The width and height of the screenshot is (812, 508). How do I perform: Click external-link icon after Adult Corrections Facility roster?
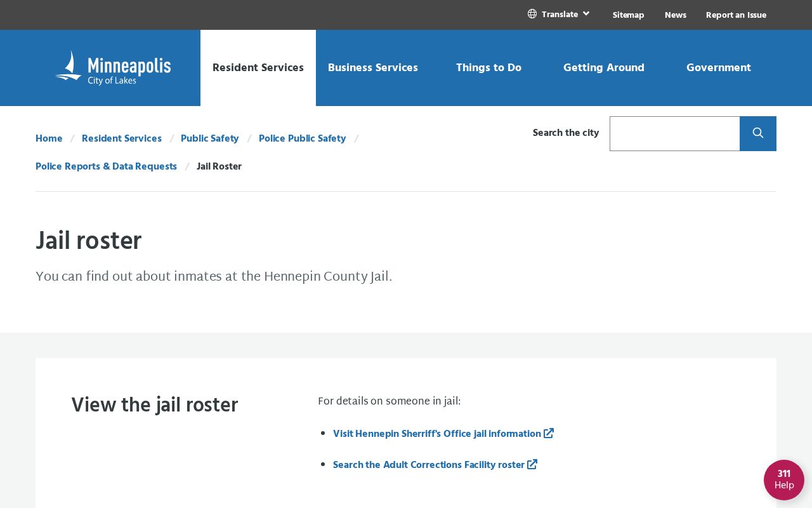point(532,464)
